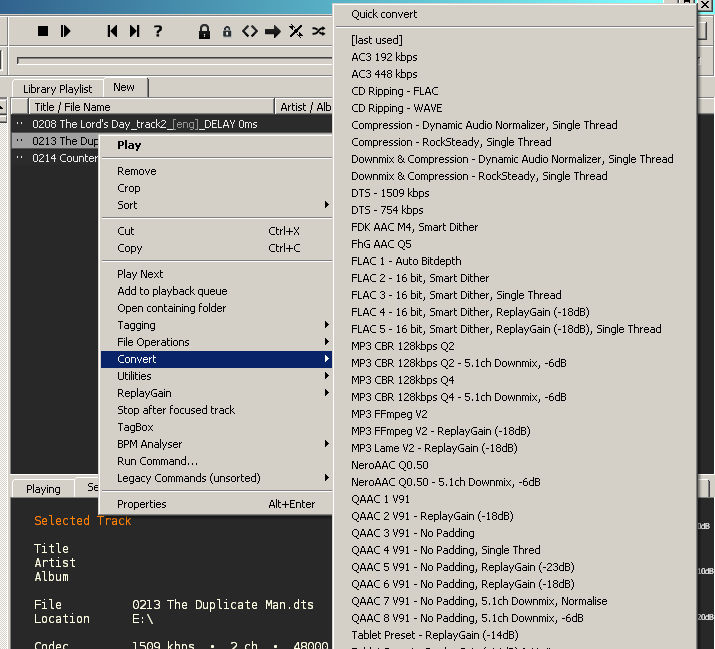The width and height of the screenshot is (715, 649).
Task: Open the New playlist tab
Action: [124, 87]
